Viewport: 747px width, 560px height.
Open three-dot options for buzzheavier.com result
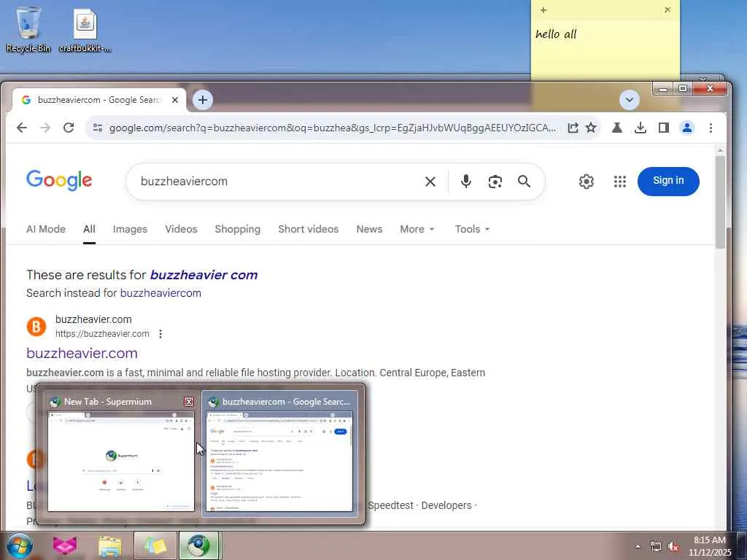pos(160,334)
